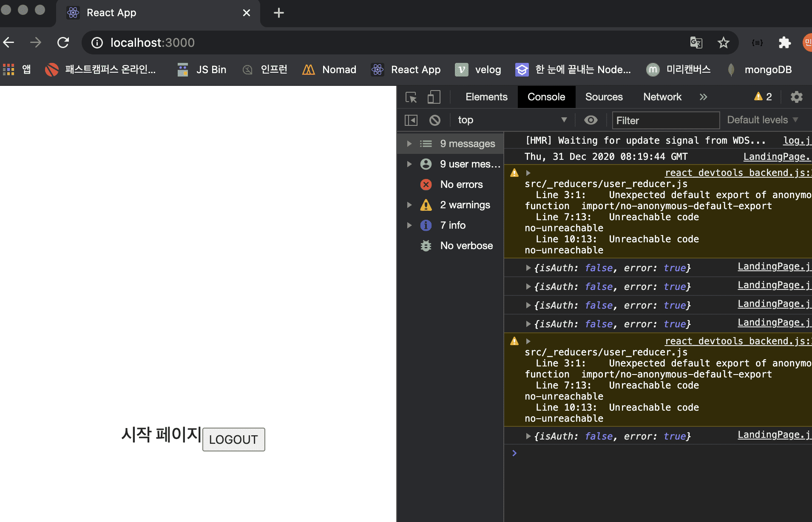This screenshot has height=522, width=812.
Task: Toggle the live expression eye icon
Action: (x=591, y=120)
